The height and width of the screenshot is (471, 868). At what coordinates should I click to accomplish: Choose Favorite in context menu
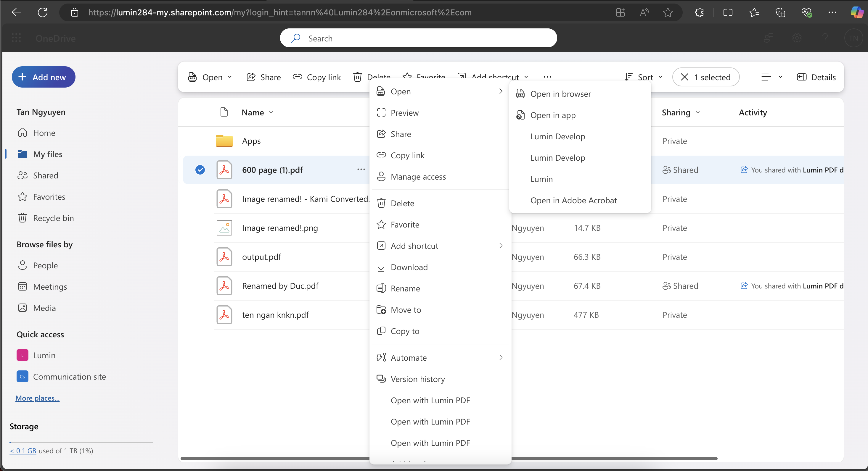(x=440, y=224)
